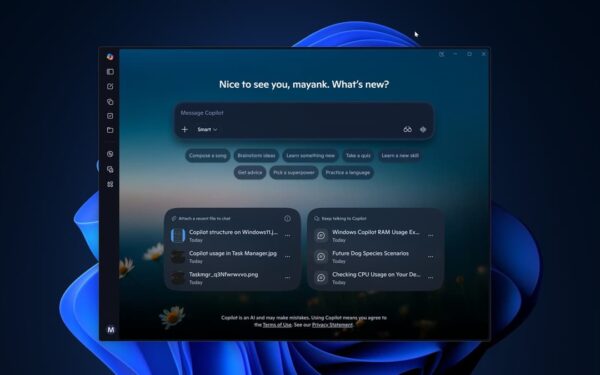Open the four-squares grid sidebar icon
Viewport: 600px width, 375px height.
(110, 184)
